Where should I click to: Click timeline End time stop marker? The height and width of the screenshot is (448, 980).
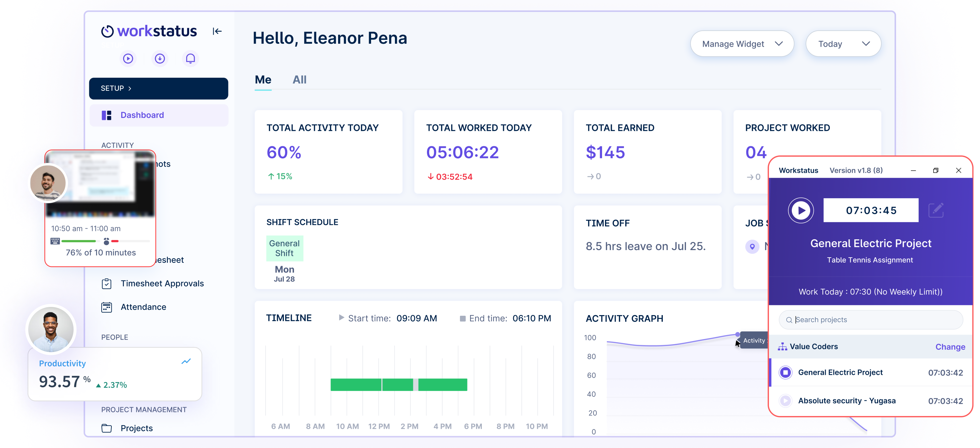(462, 318)
